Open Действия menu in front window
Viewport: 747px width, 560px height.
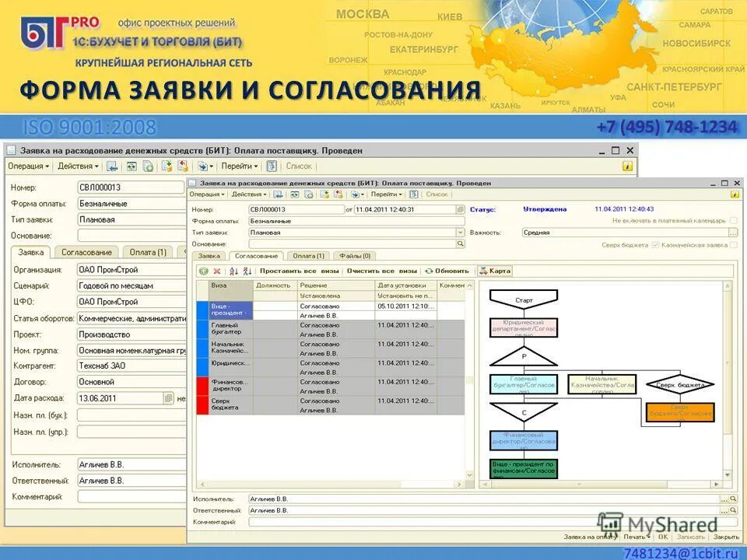point(249,194)
